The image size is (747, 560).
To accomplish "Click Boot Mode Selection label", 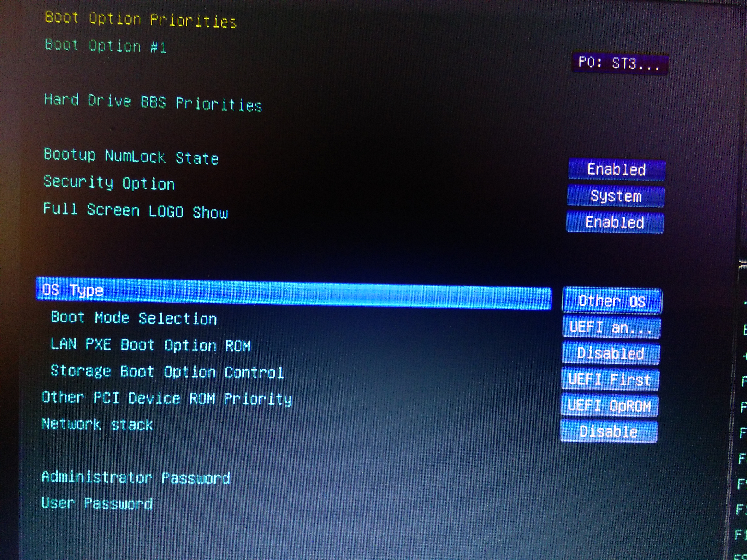I will [134, 318].
